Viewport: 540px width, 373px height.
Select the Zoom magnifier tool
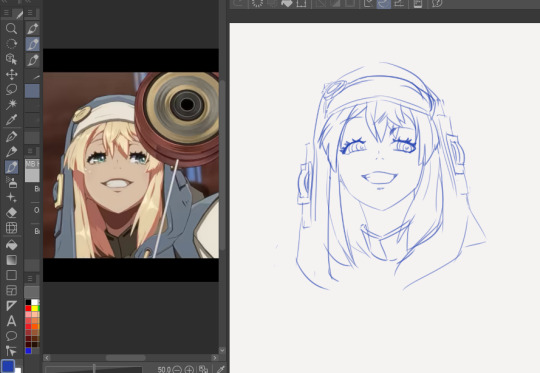(x=11, y=29)
